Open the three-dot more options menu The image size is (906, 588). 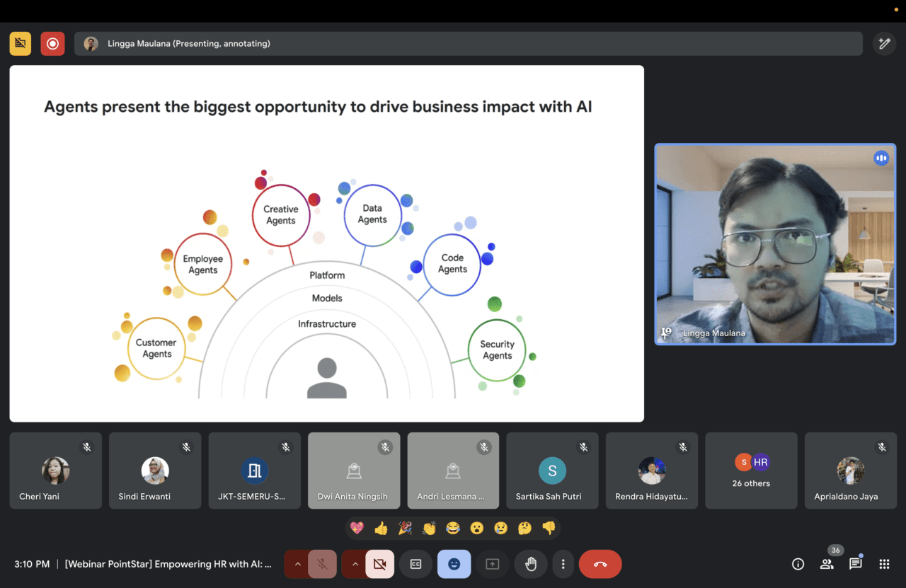(563, 564)
